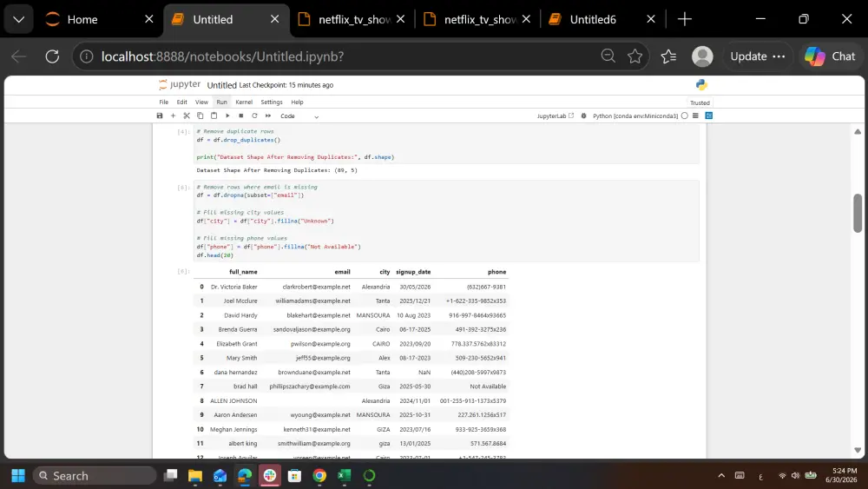This screenshot has height=489, width=868.
Task: Open in JupyterLab link
Action: [x=556, y=116]
